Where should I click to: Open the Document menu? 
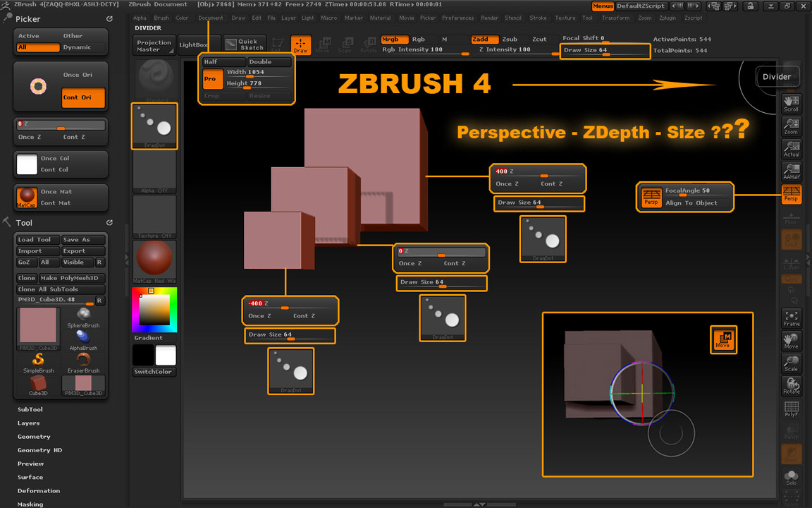point(210,18)
